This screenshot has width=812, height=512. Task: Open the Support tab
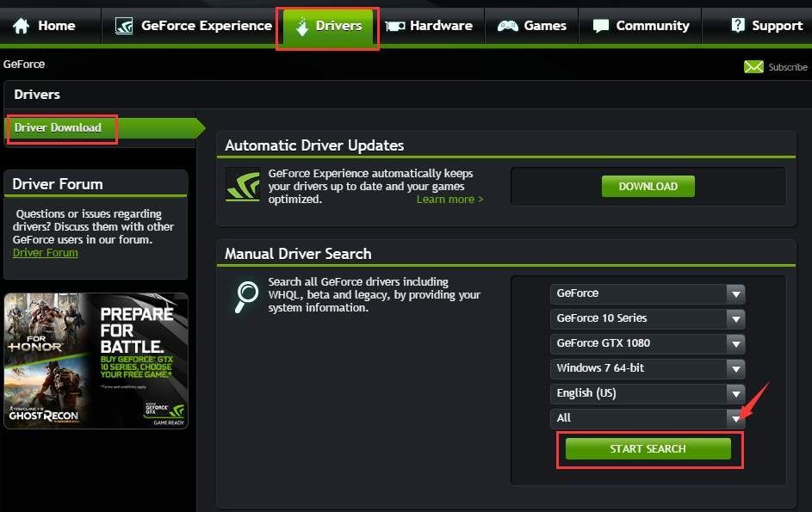pos(757,25)
